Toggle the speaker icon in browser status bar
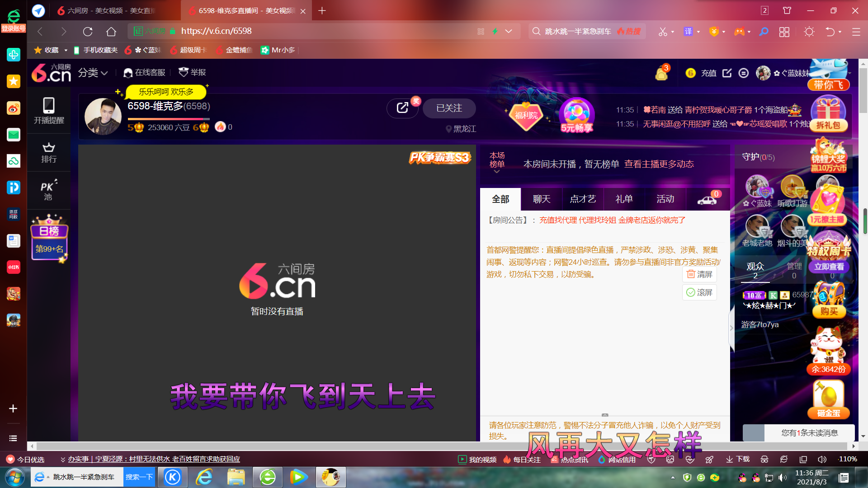This screenshot has height=488, width=868. point(822,459)
